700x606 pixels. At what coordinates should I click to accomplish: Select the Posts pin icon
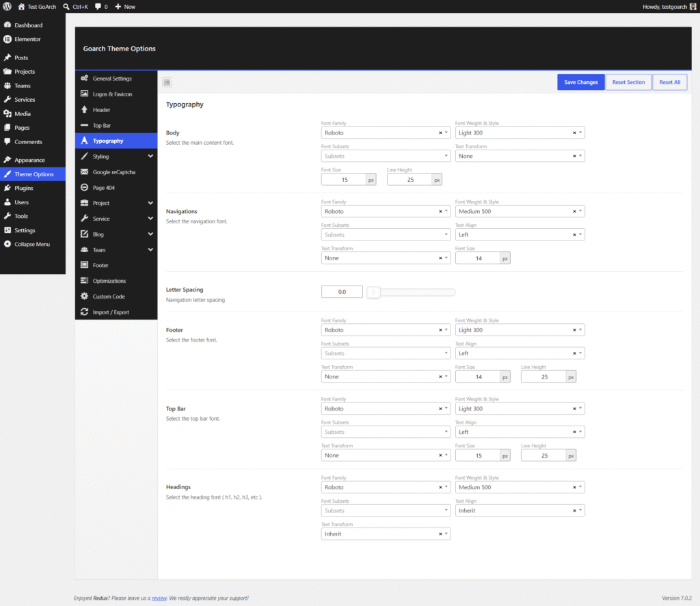[8, 57]
